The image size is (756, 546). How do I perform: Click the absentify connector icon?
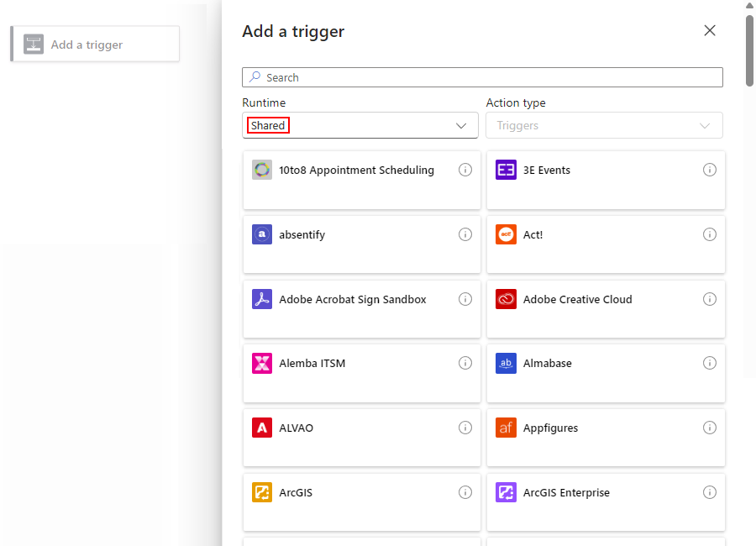261,234
